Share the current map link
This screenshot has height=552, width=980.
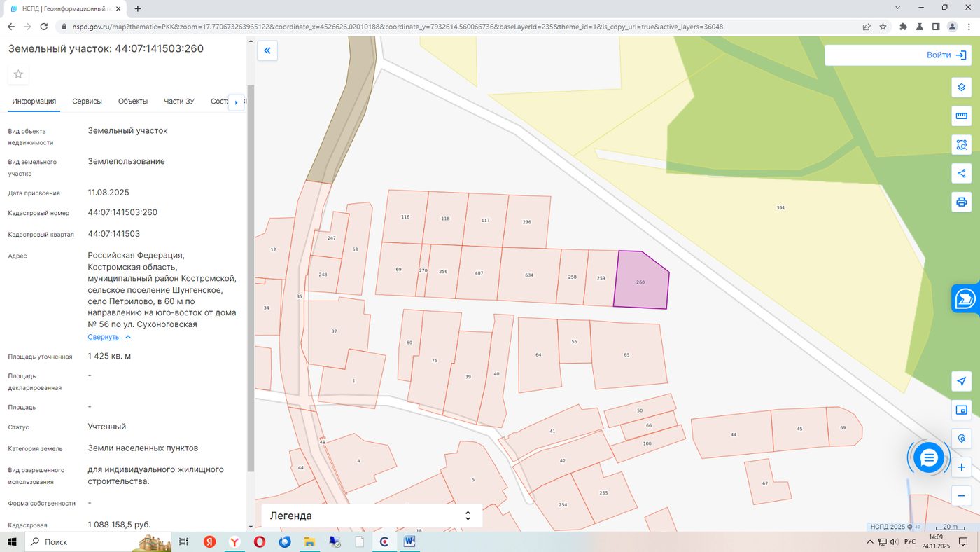coord(961,174)
